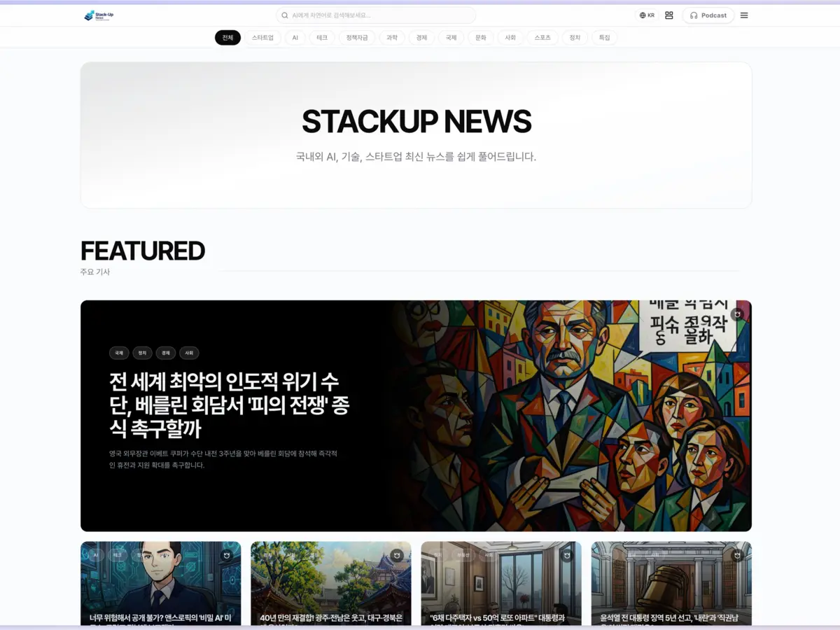Select the 테크 category tab
This screenshot has height=630, width=840.
(x=322, y=38)
